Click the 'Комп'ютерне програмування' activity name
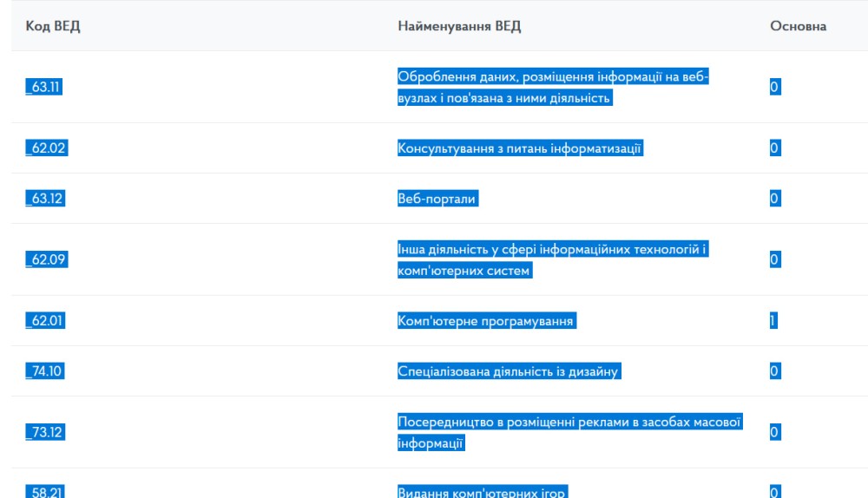 pos(486,321)
